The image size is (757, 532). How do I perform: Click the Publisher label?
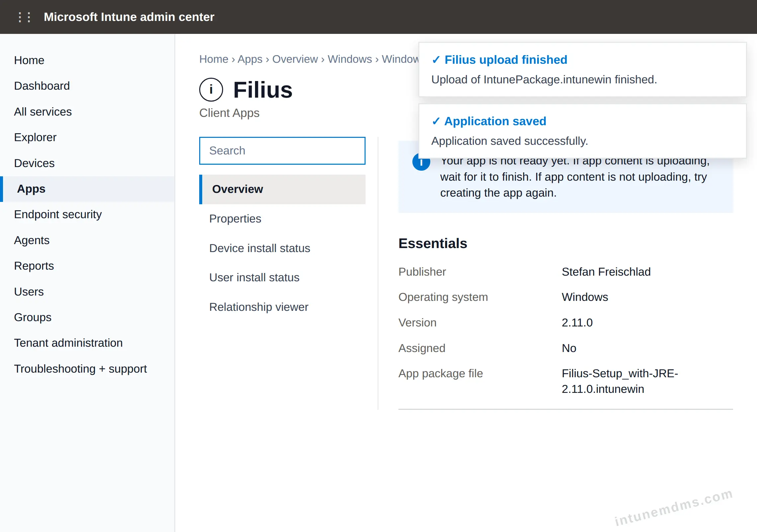[422, 272]
